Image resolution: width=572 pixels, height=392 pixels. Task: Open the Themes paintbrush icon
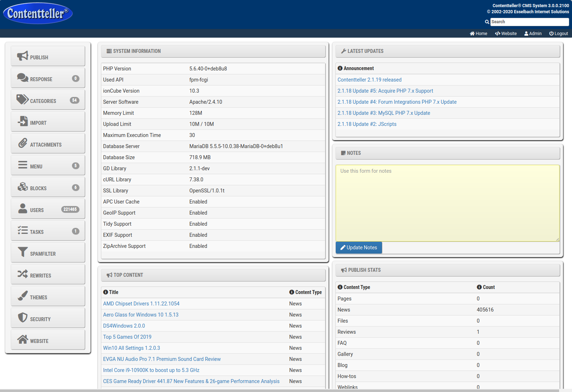point(23,296)
